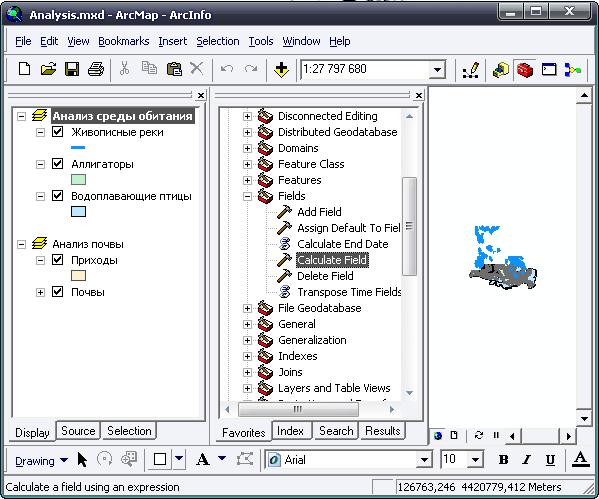Click the New Text A tool
Image resolution: width=599 pixels, height=499 pixels.
coord(203,460)
